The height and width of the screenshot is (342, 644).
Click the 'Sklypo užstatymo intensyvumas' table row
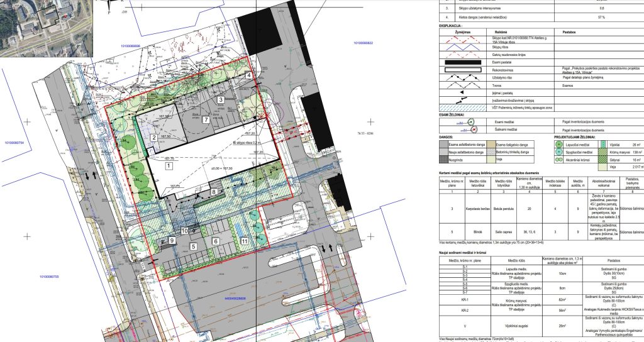[x=541, y=8]
